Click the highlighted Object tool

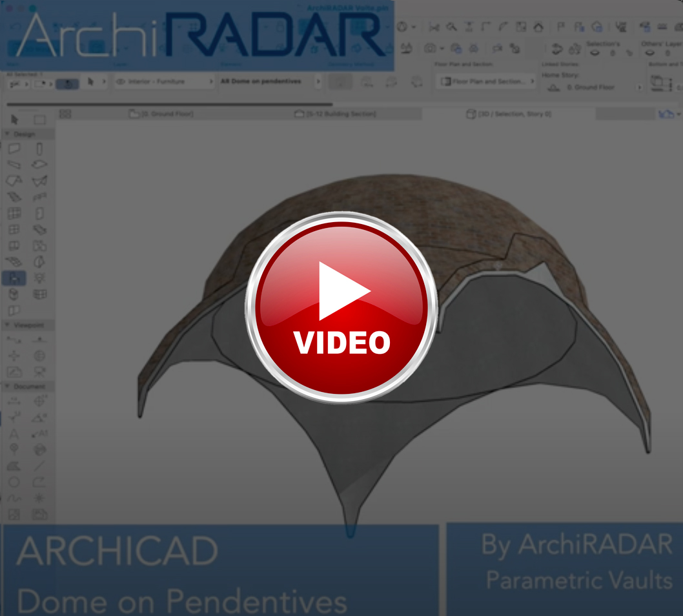[x=14, y=278]
